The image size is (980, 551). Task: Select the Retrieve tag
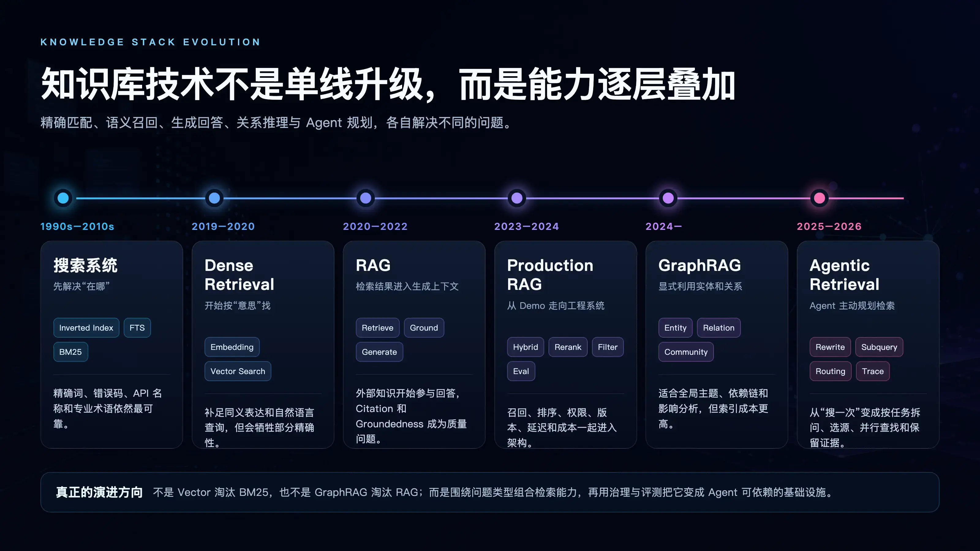(x=377, y=328)
